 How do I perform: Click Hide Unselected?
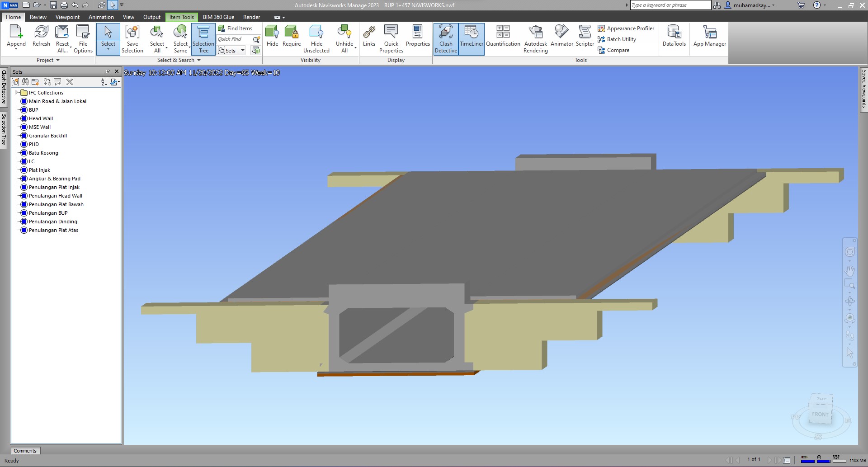point(316,39)
